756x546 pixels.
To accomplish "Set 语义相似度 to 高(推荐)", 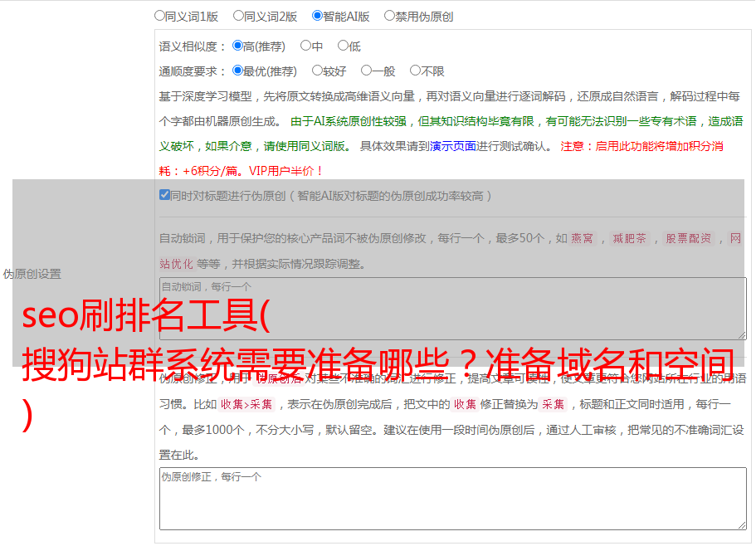I will point(237,46).
